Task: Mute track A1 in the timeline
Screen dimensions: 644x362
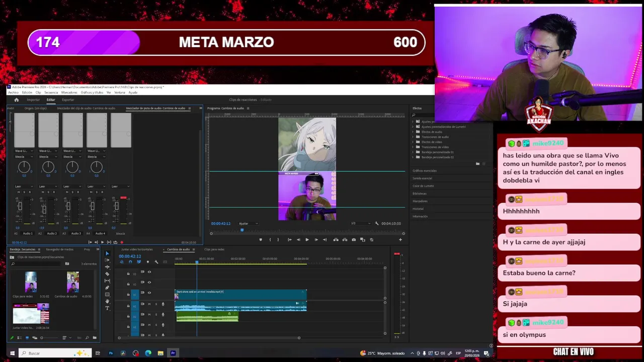Action: [x=149, y=304]
